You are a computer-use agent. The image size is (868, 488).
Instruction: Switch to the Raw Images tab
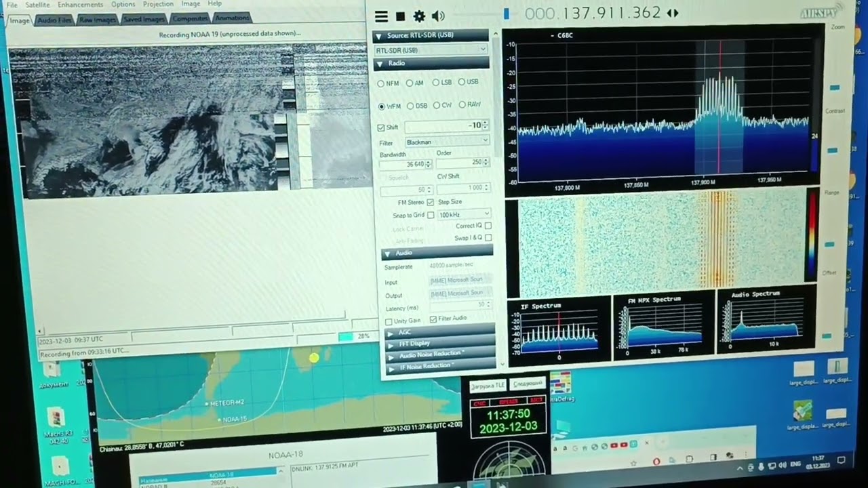point(98,20)
